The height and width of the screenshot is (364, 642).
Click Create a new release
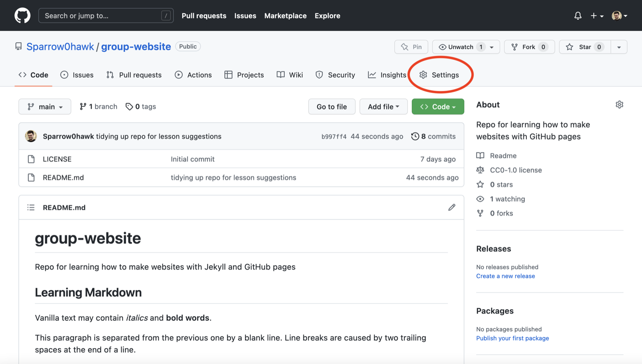(505, 276)
